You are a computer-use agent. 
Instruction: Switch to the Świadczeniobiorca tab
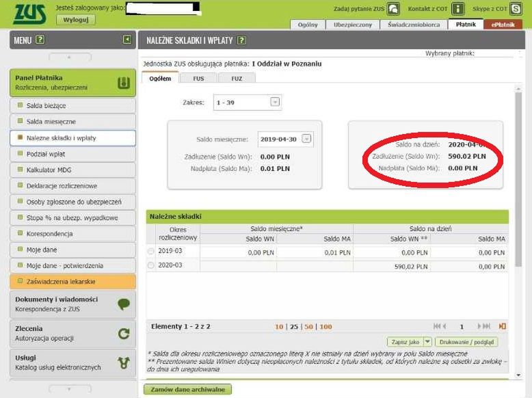click(x=414, y=25)
